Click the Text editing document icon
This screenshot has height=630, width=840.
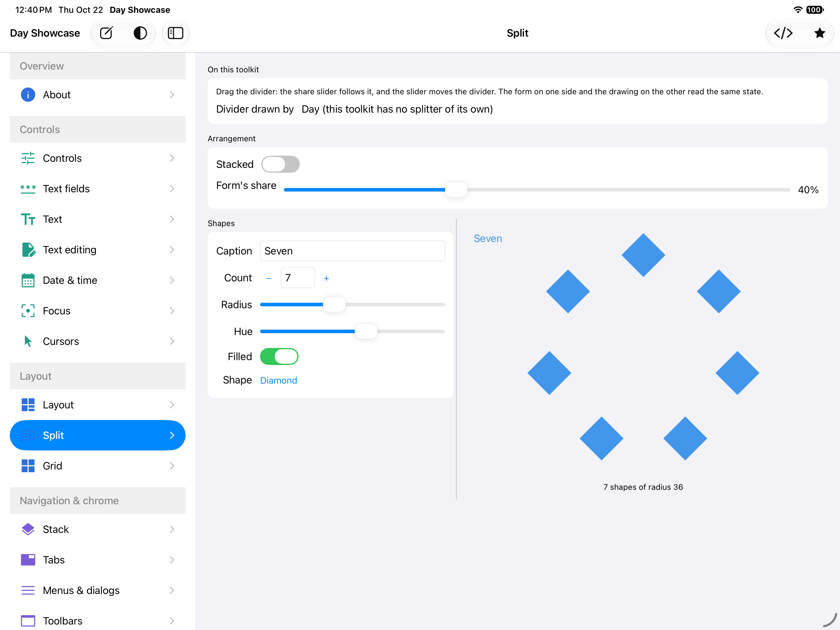click(x=28, y=249)
